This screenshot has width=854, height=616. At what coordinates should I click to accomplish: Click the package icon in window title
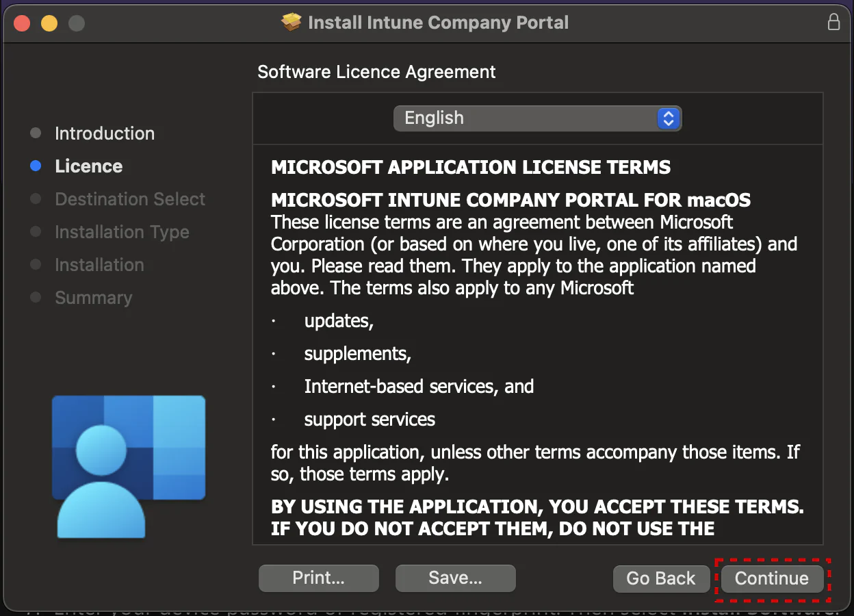pos(292,23)
